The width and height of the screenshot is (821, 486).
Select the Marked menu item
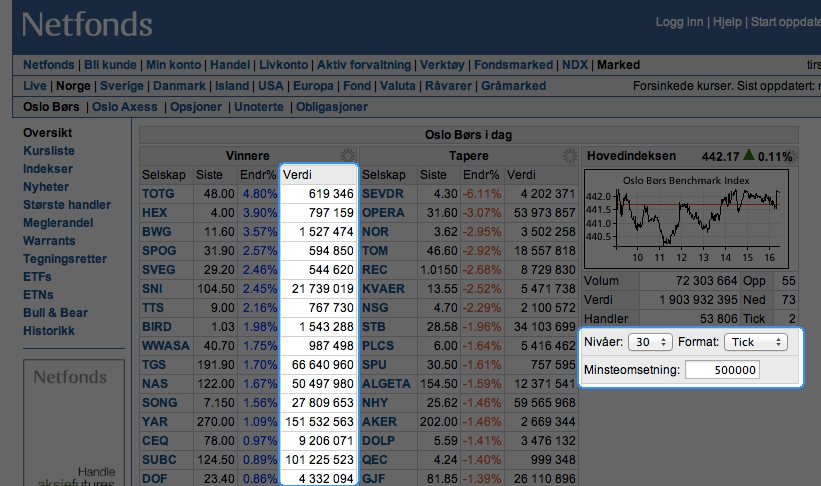tap(618, 65)
